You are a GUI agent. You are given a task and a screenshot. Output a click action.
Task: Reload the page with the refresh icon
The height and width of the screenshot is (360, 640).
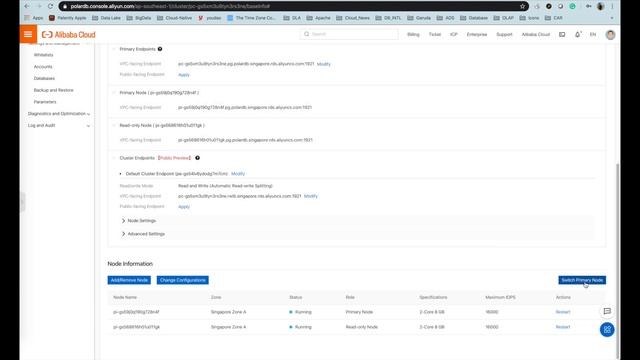coord(50,6)
